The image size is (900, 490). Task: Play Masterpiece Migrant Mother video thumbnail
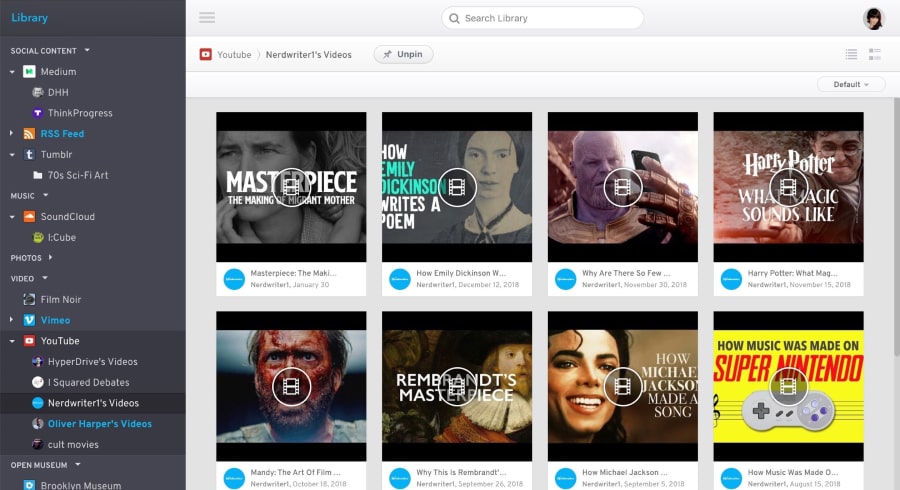(291, 187)
